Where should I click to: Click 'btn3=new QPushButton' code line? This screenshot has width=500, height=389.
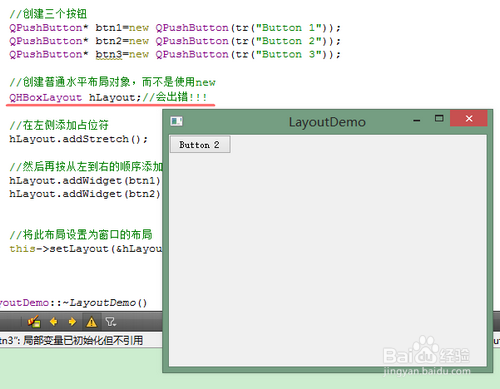click(x=175, y=54)
